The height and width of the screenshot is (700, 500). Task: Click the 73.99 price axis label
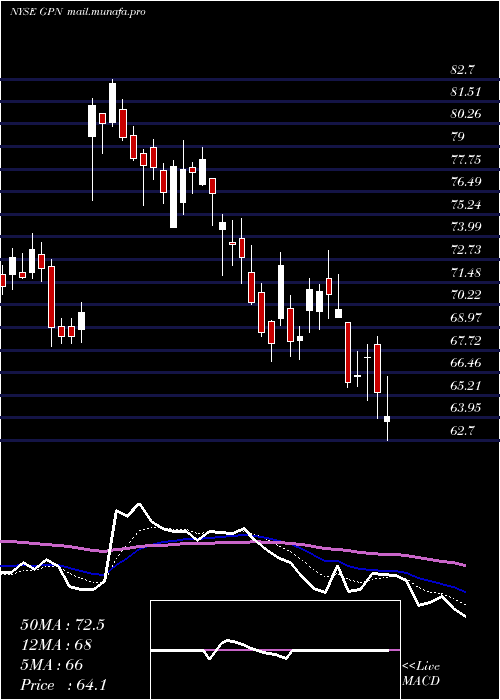coord(466,227)
